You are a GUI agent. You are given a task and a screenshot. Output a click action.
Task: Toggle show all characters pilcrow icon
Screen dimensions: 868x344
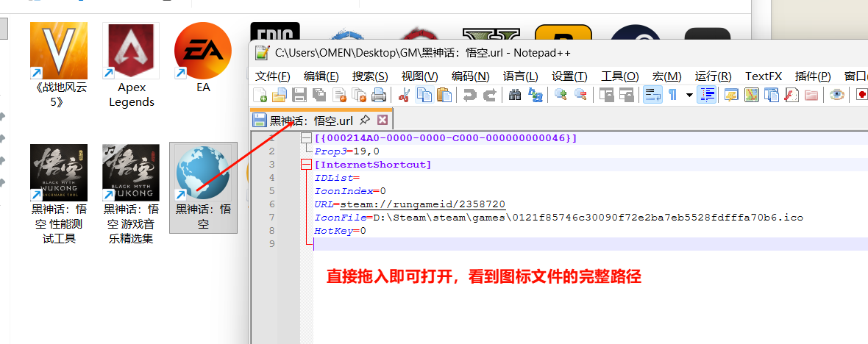point(672,95)
